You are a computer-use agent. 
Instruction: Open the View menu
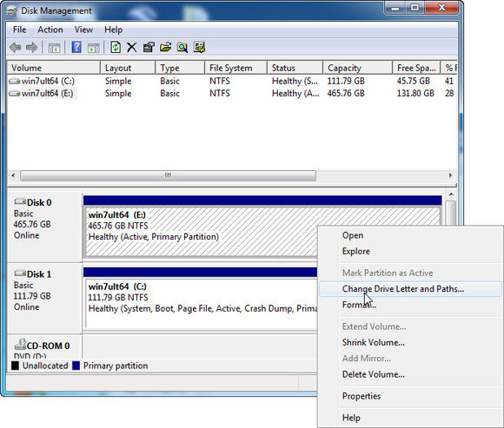83,30
